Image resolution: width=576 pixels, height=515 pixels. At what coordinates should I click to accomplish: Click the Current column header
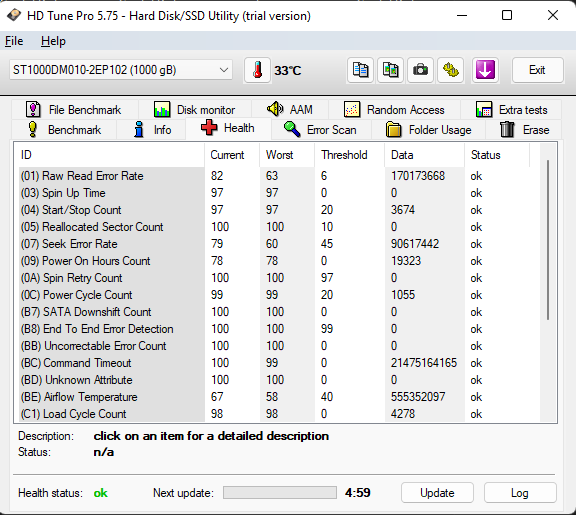tap(232, 155)
